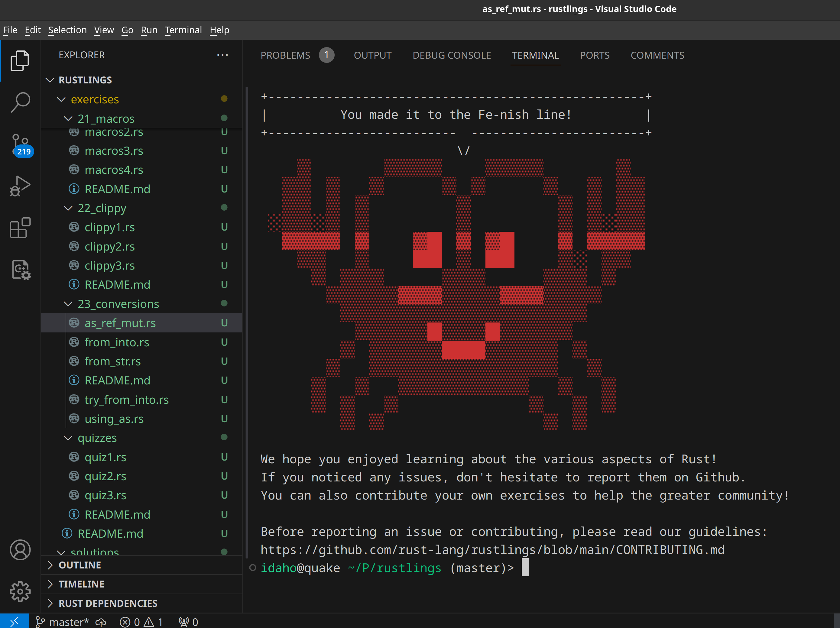840x628 pixels.
Task: Open the Selection menu
Action: (67, 30)
